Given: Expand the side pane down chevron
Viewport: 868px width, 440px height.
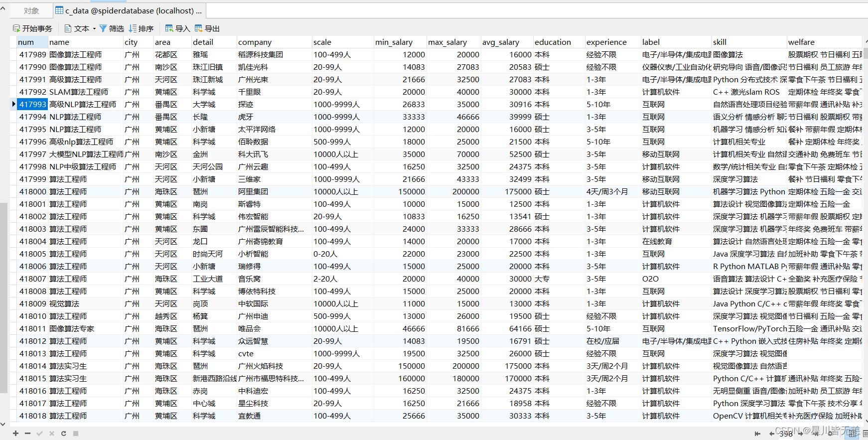Looking at the screenshot, I should pyautogui.click(x=3, y=424).
